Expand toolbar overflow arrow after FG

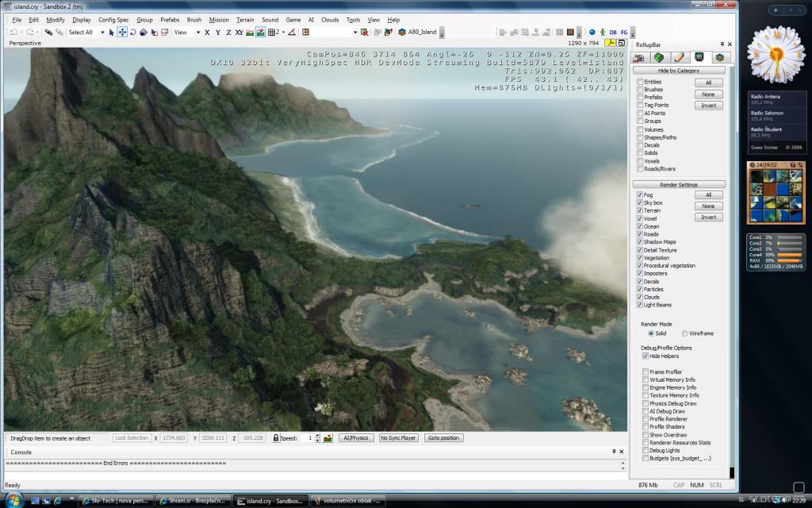coord(633,33)
